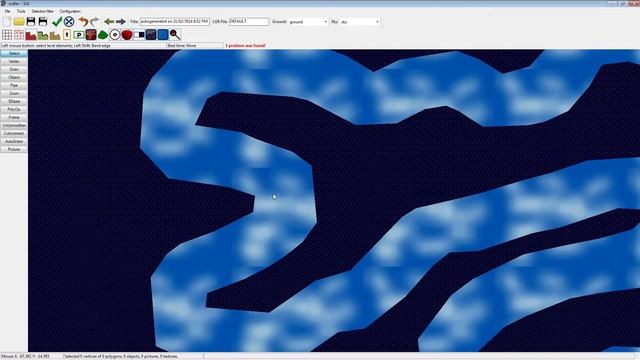Toggle the pink snap-to-grid icon
Screen dimensions: 640x360
[x=19, y=35]
